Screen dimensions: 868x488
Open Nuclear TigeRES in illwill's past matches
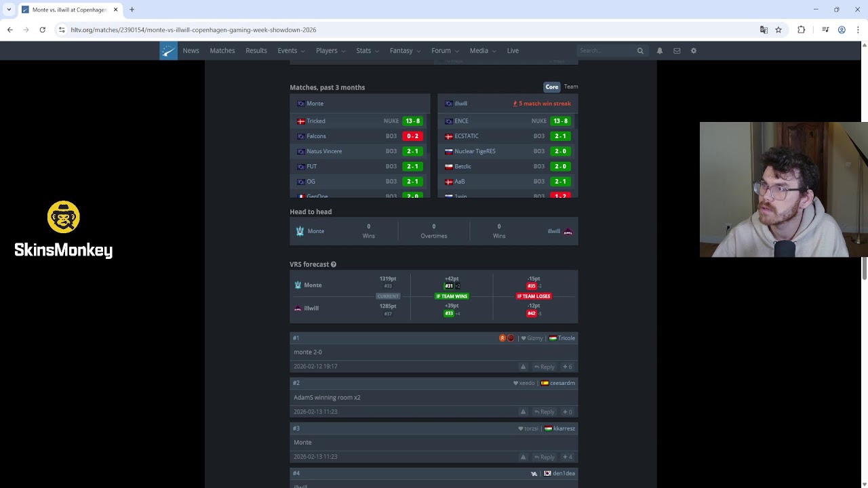pyautogui.click(x=475, y=151)
